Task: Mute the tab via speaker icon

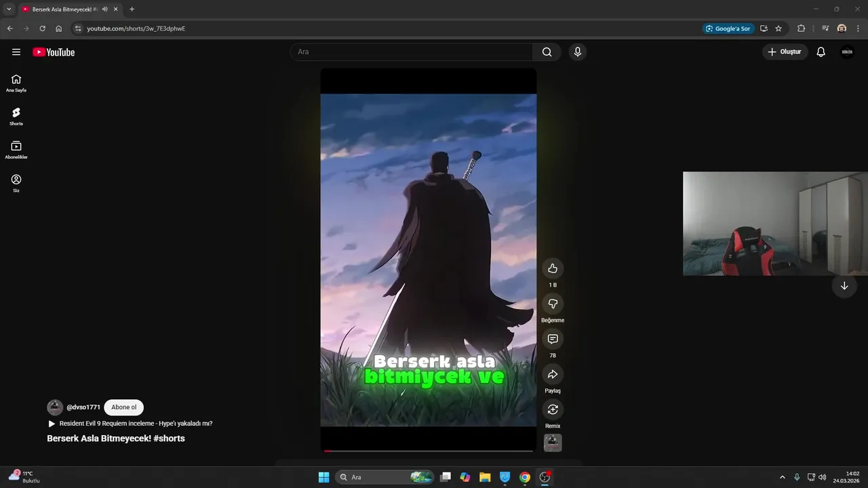Action: (x=104, y=9)
